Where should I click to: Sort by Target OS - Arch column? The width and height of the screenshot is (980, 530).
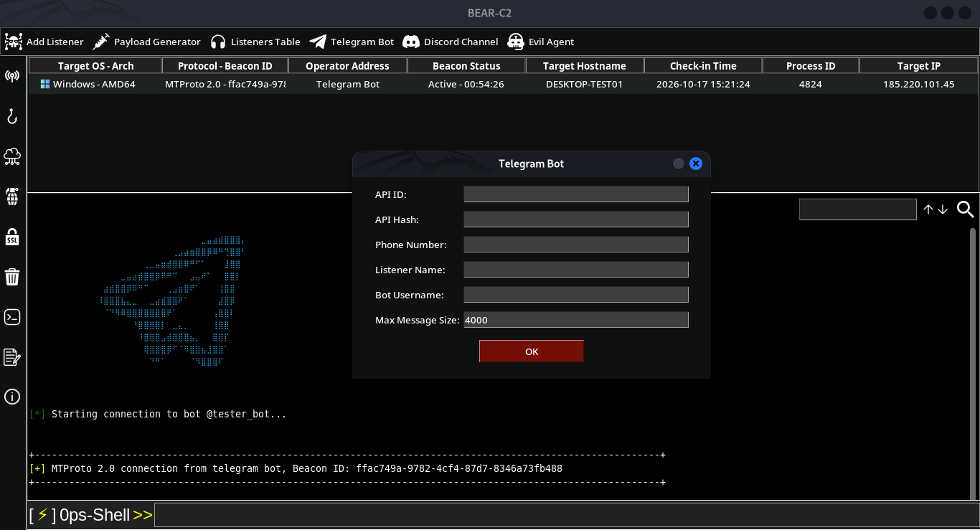[x=95, y=66]
